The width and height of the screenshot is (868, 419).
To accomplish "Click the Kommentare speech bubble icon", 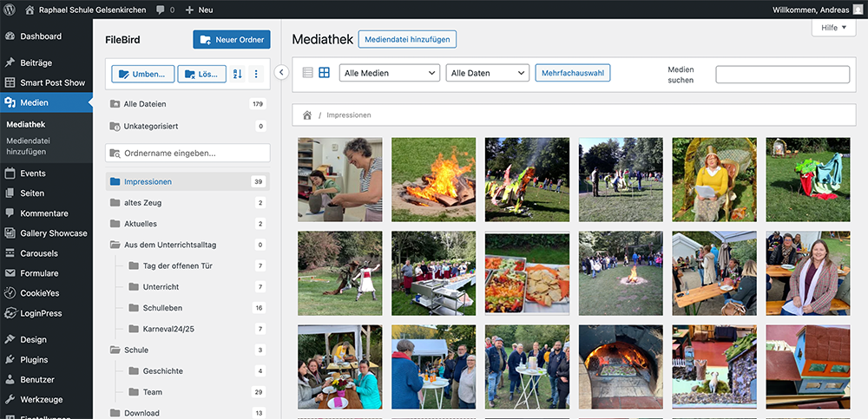I will pyautogui.click(x=10, y=213).
